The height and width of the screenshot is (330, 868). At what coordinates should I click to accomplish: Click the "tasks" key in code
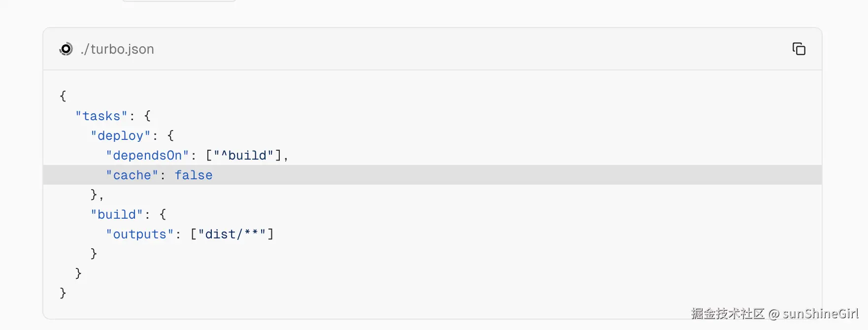101,116
